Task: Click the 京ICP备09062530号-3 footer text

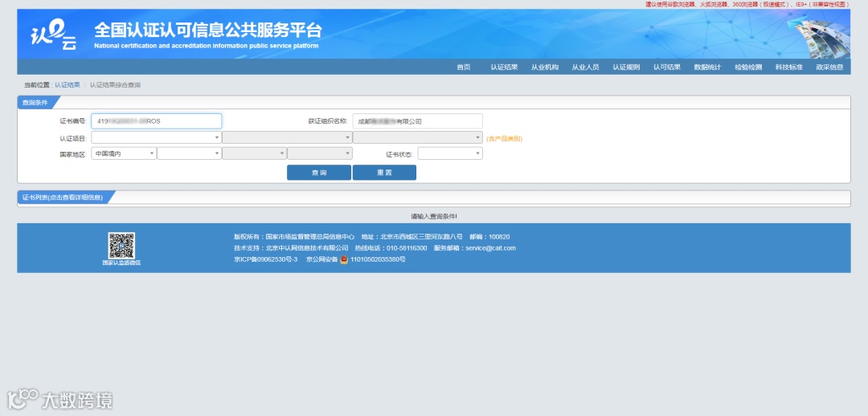Action: click(x=266, y=259)
